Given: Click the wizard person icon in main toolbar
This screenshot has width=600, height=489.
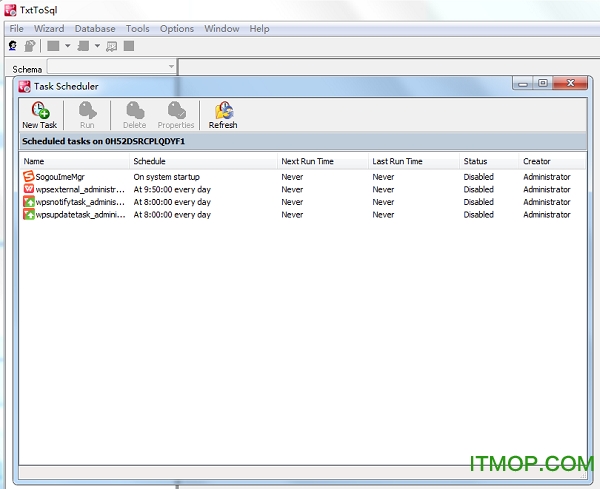Looking at the screenshot, I should (13, 46).
